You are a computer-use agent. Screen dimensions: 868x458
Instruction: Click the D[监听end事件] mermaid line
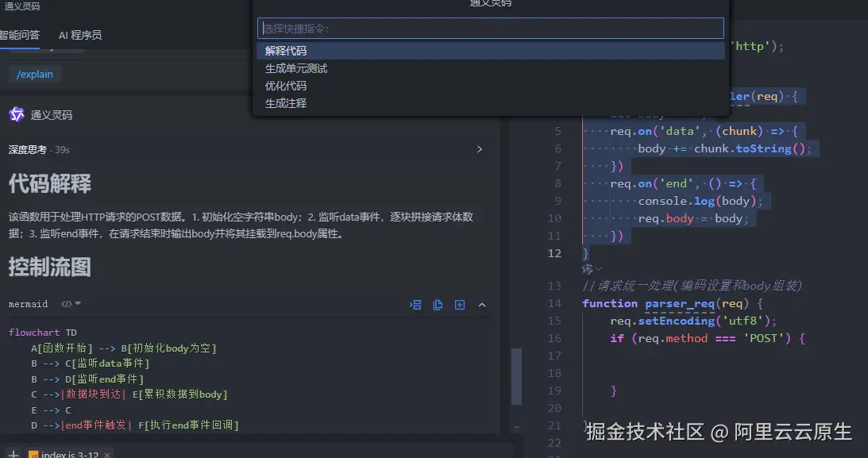coord(87,379)
